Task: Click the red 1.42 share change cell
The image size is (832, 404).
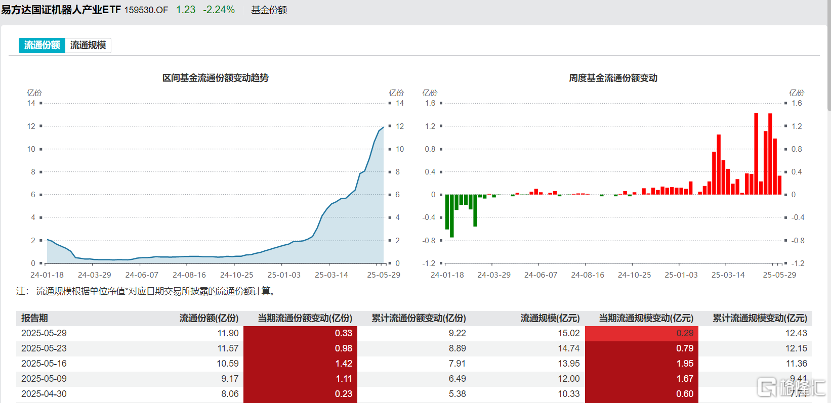Action: [300, 364]
